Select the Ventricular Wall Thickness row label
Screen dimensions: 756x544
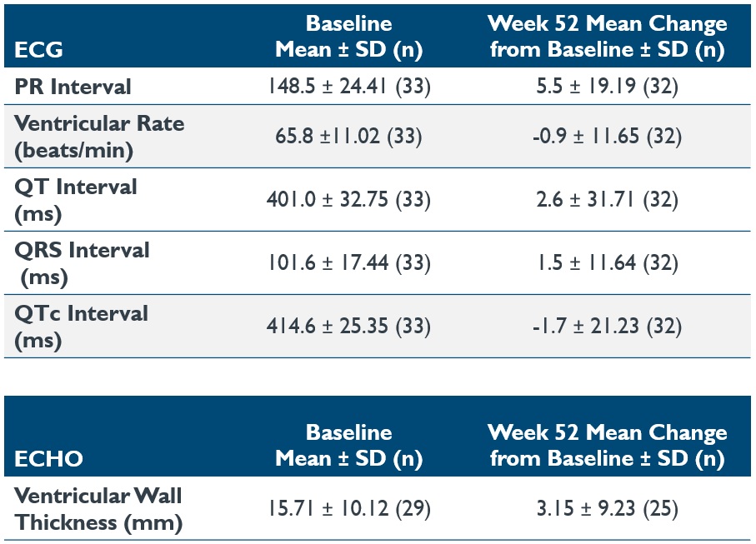pyautogui.click(x=98, y=508)
